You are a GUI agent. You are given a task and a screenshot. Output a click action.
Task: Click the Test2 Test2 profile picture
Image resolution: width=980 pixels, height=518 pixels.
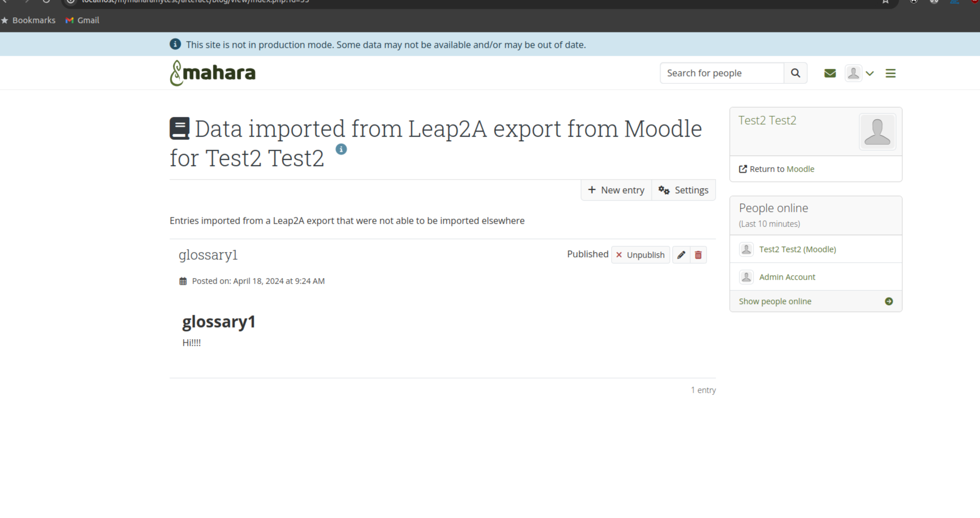877,131
